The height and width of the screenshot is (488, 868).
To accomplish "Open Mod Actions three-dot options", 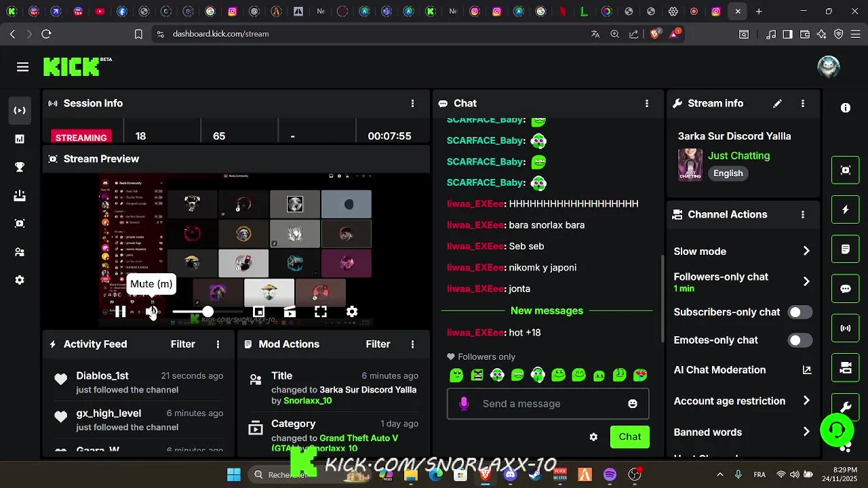I will 412,344.
